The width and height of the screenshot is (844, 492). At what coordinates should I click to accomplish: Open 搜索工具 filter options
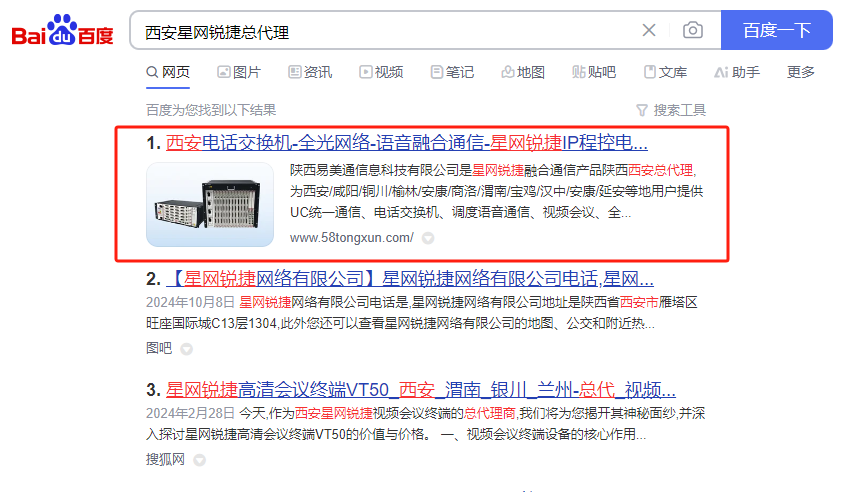[x=671, y=110]
